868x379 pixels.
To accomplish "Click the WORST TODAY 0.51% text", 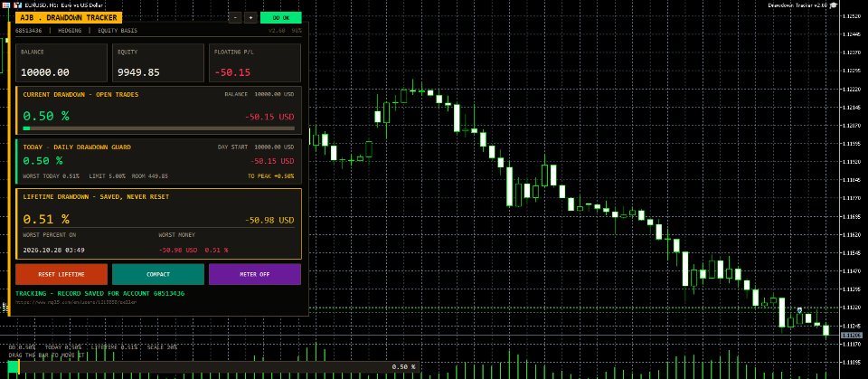I will [51, 176].
